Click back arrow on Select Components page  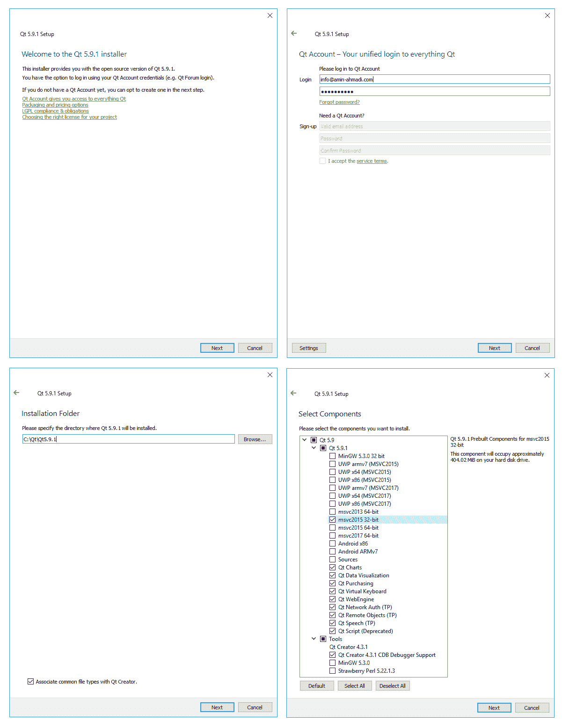point(293,393)
